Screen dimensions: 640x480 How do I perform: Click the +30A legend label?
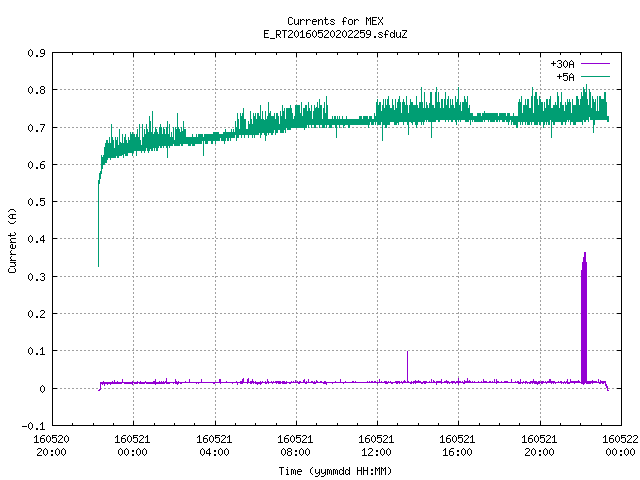tap(562, 64)
